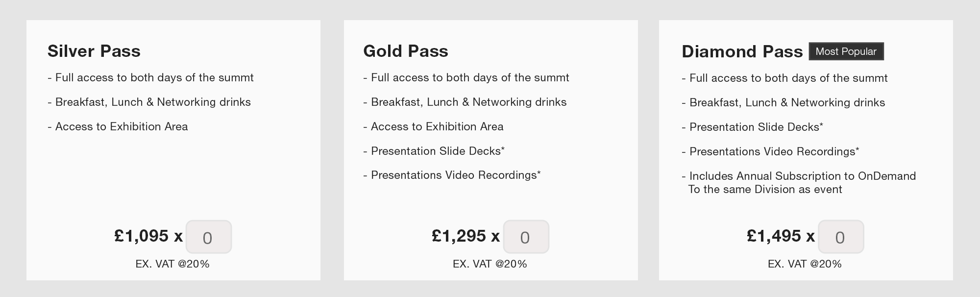Click Diamond's Annual Subscription to OnDemand item

pos(799,182)
